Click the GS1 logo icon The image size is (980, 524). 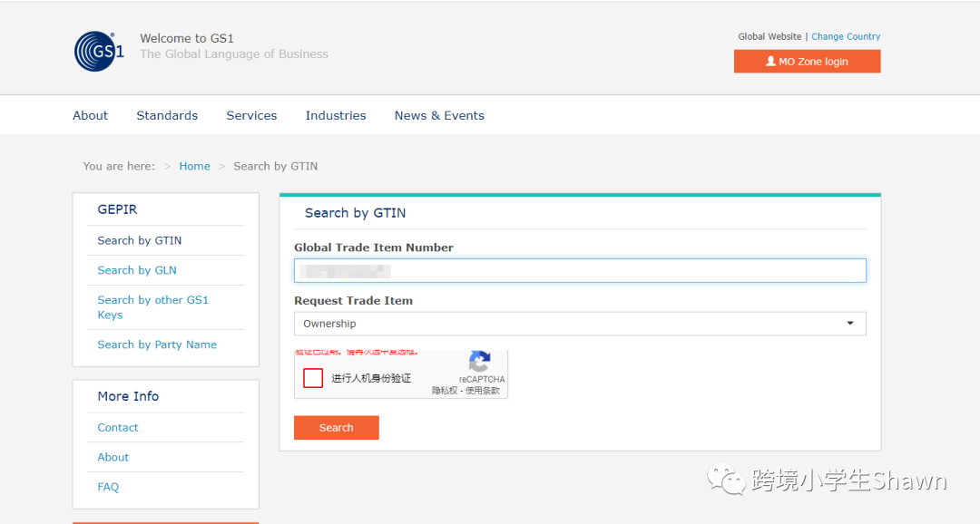click(x=99, y=51)
